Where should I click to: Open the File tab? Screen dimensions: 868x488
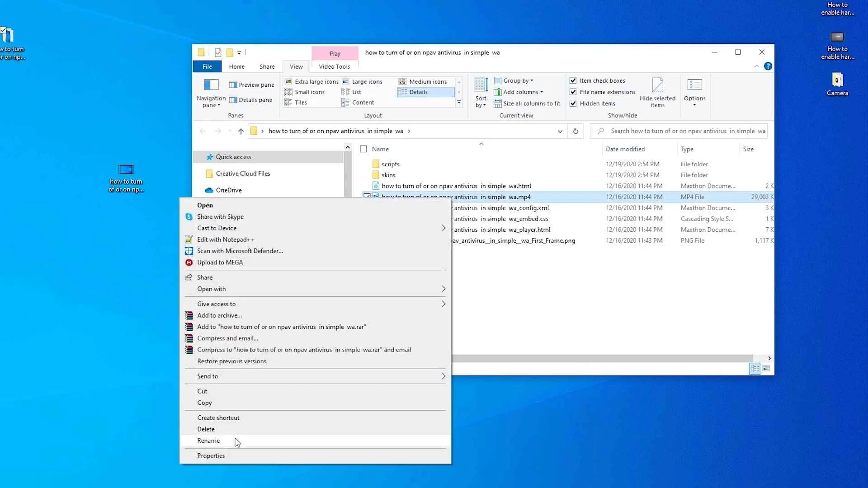207,66
